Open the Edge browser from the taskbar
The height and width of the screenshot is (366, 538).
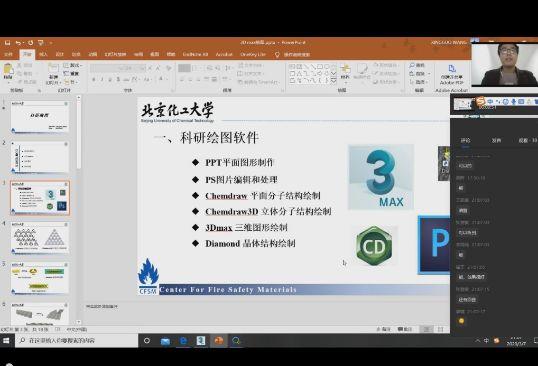(x=183, y=341)
